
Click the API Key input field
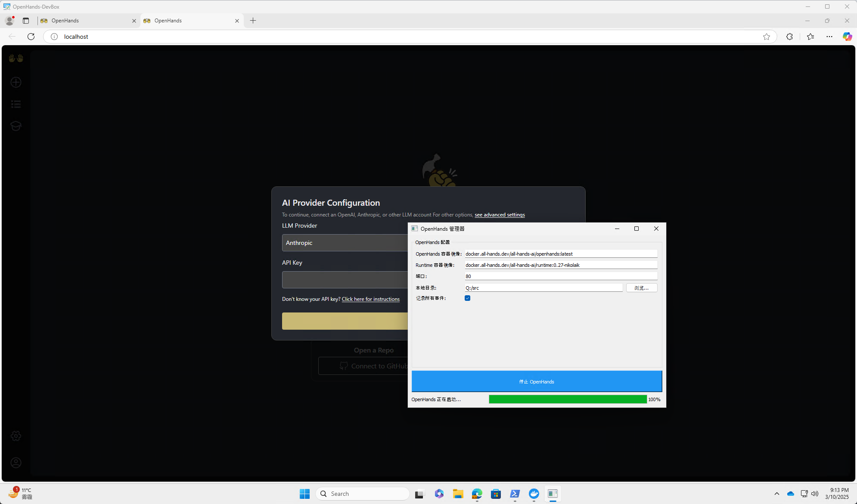coord(345,280)
